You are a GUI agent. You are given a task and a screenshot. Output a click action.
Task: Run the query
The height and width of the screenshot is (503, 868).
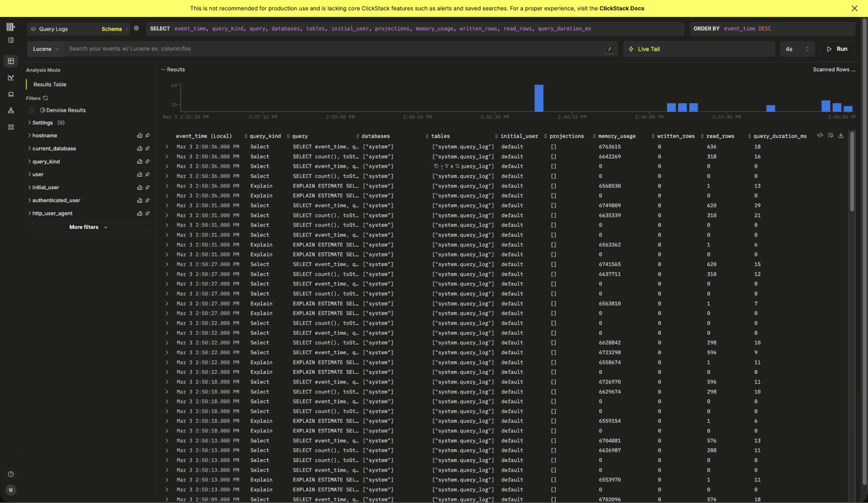[837, 49]
